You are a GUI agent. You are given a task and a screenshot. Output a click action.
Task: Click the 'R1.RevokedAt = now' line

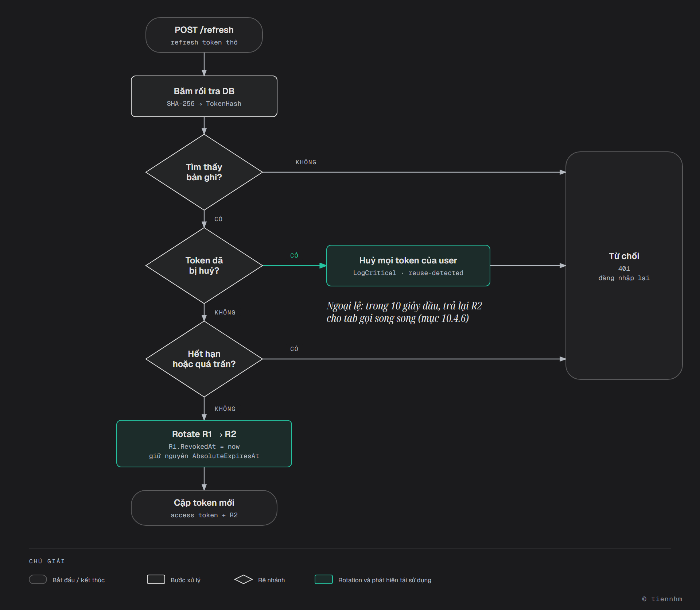coord(204,447)
